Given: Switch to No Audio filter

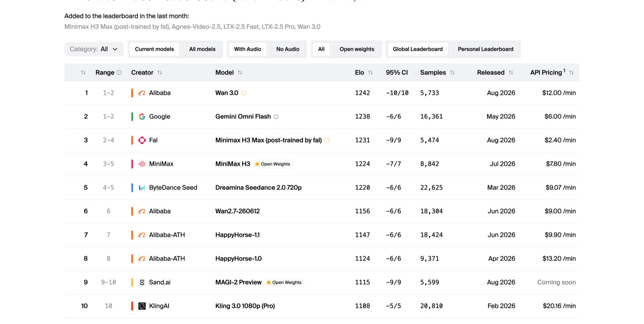Looking at the screenshot, I should 288,49.
